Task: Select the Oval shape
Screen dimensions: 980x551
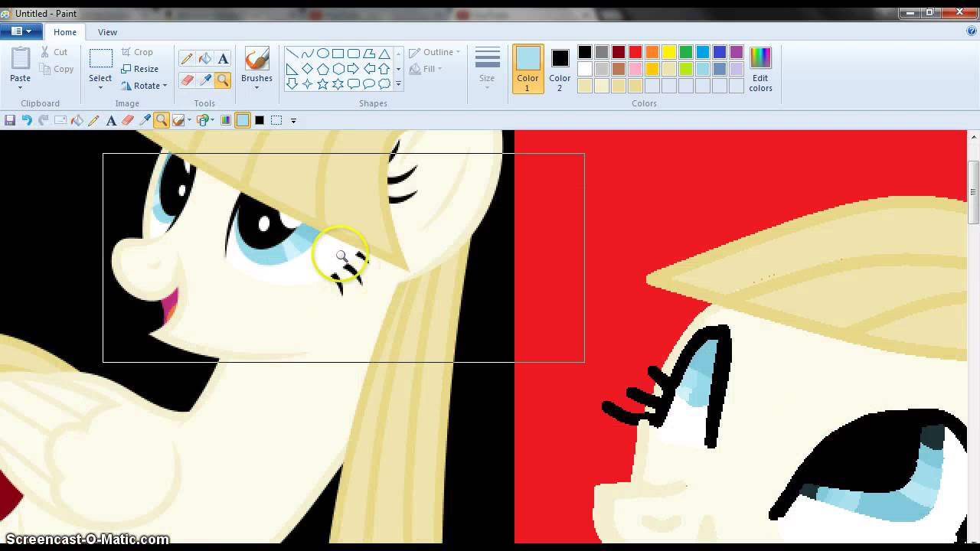Action: pos(323,54)
